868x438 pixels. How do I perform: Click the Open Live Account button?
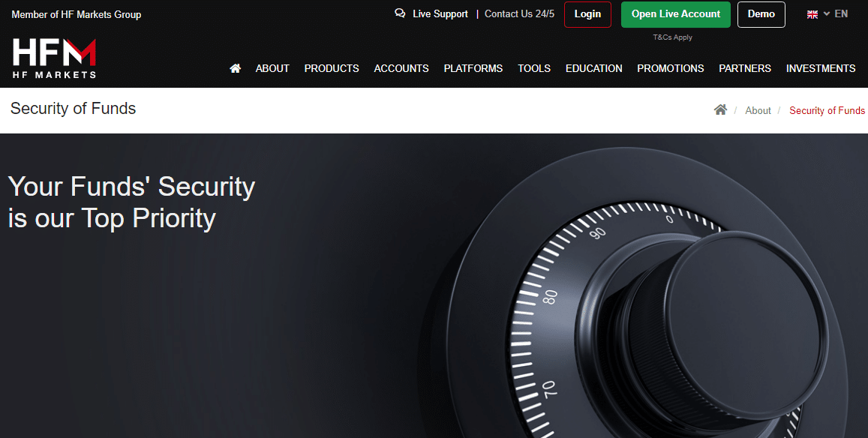pyautogui.click(x=676, y=14)
